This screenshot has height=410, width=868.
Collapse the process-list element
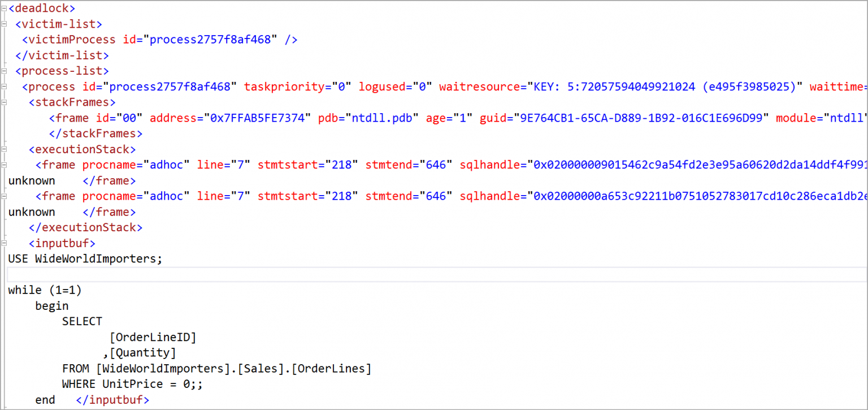tap(5, 71)
